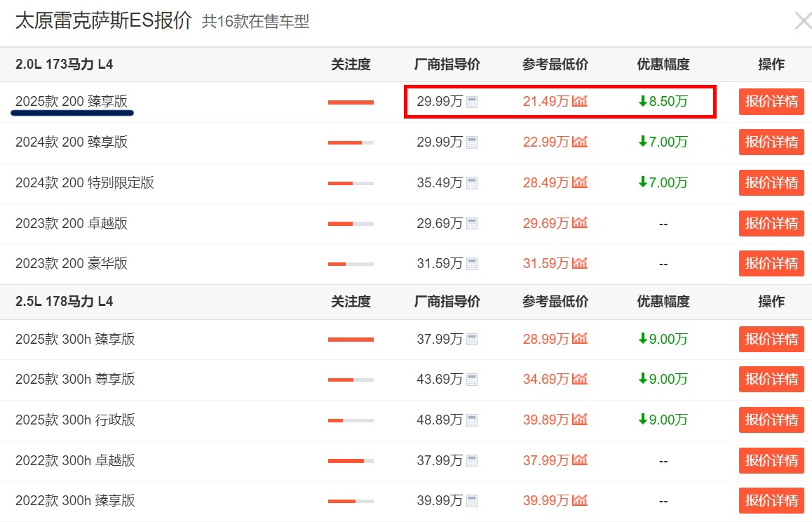
Task: Click 报价详情 for 2025款 300h 尊享版
Action: click(771, 379)
